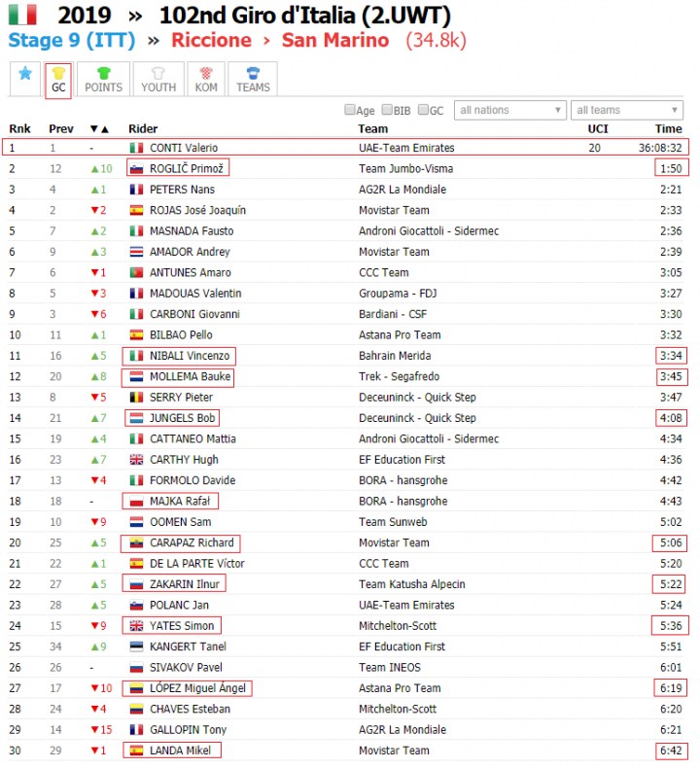
Task: Open rider FORMOLO Davide's profile
Action: pyautogui.click(x=192, y=480)
